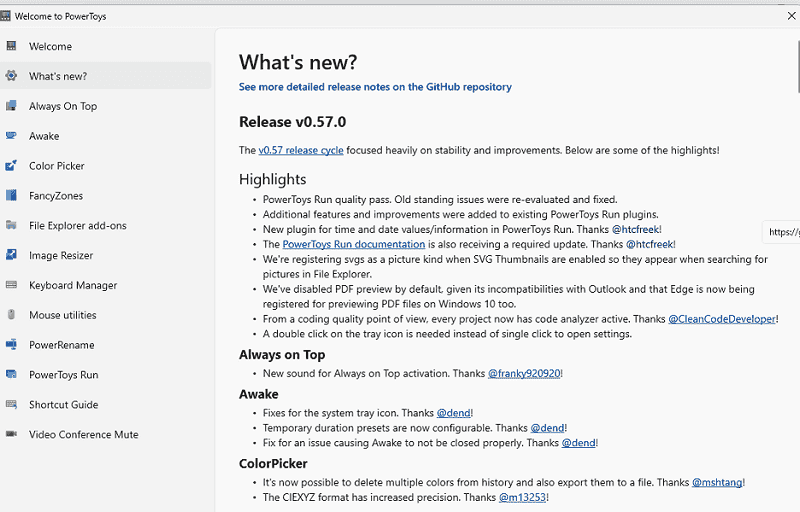Click the Welcome sidebar icon
Screen dimensions: 800x512
coord(11,46)
